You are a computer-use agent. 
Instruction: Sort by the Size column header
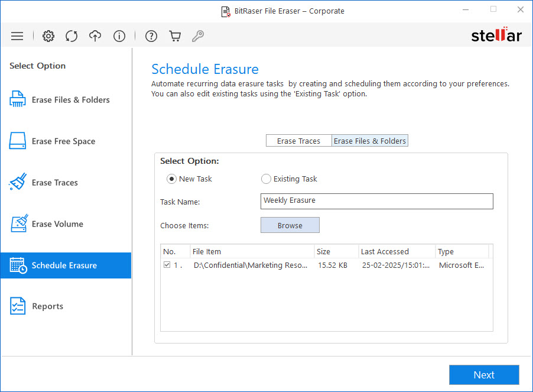pyautogui.click(x=336, y=252)
